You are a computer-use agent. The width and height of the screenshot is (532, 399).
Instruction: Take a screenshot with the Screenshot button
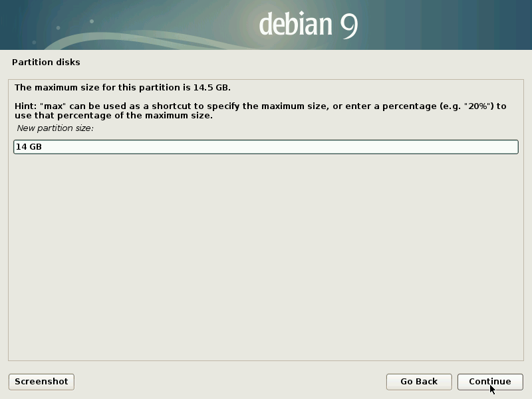41,382
